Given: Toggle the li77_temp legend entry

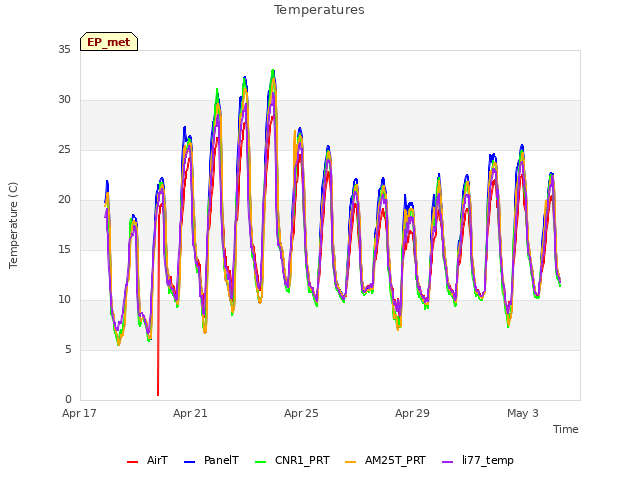Looking at the screenshot, I should (x=478, y=461).
